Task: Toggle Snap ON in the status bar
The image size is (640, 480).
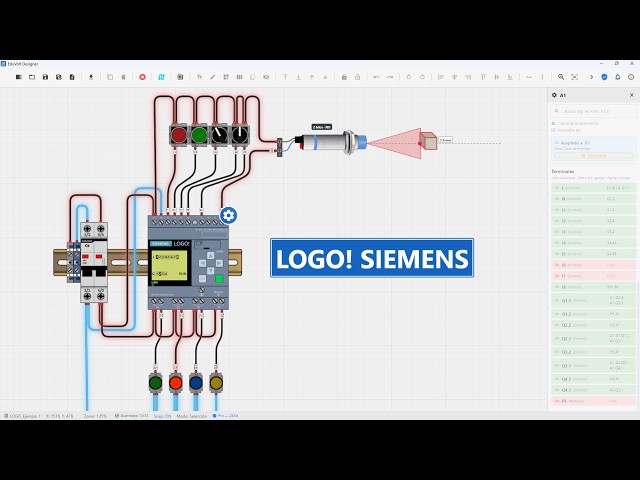Action: (162, 416)
